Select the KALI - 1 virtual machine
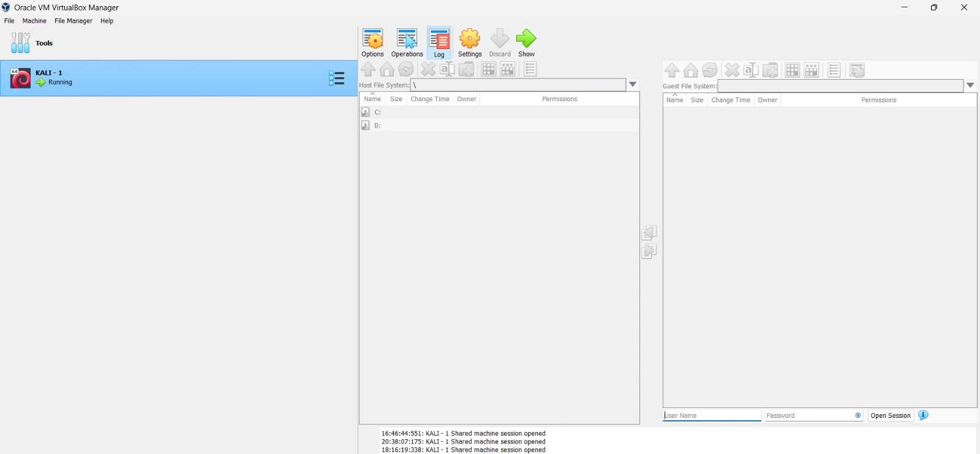This screenshot has height=454, width=980. 179,78
